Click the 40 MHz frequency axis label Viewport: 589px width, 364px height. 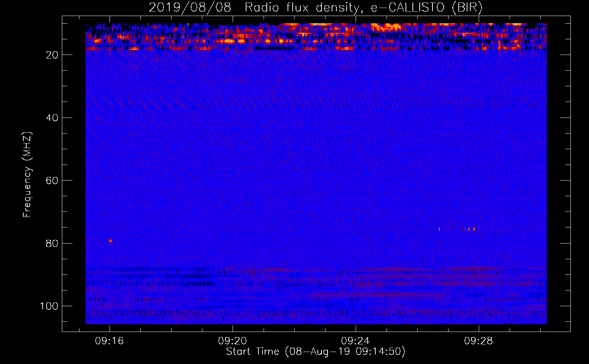pos(52,118)
